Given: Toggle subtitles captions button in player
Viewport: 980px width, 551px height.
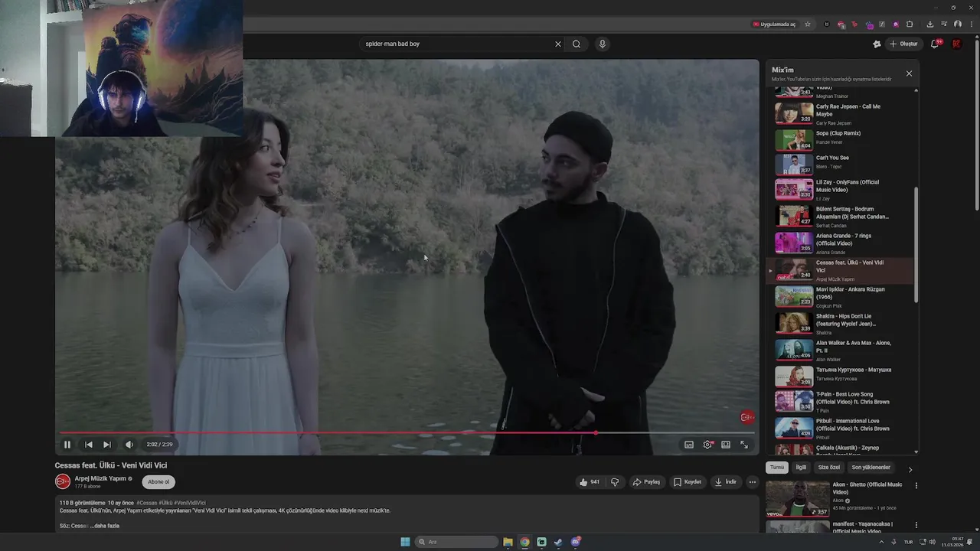Looking at the screenshot, I should pos(689,445).
